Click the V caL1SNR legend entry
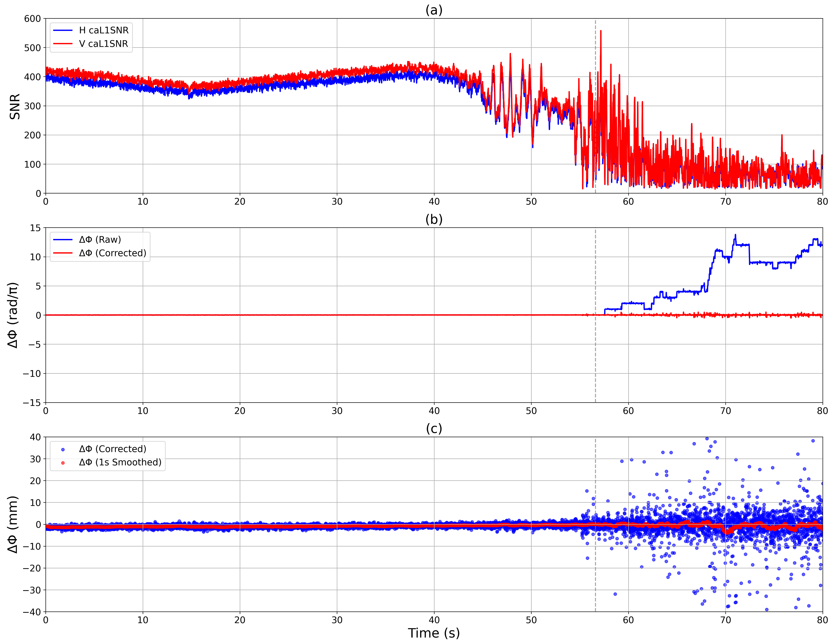Viewport: 835px width, 644px height. coord(103,44)
